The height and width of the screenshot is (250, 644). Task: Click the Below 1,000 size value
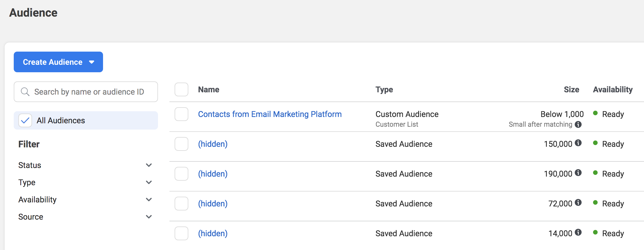click(562, 114)
